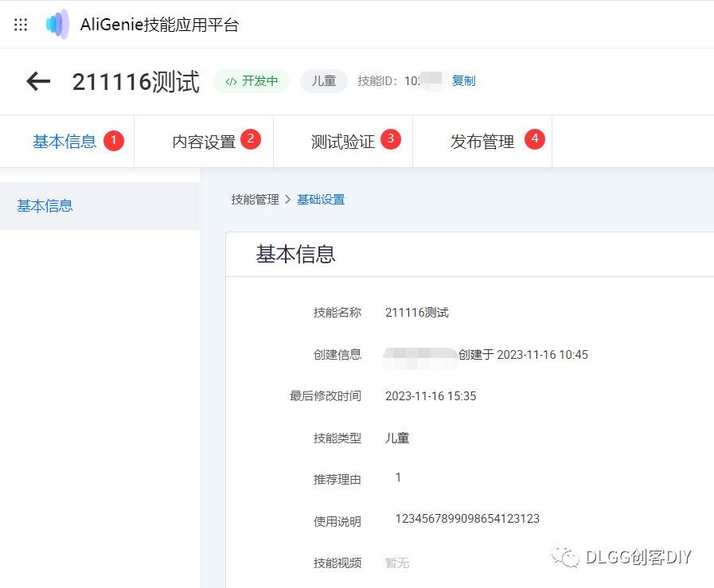Click the 基础设置 breadcrumb link

click(x=321, y=200)
